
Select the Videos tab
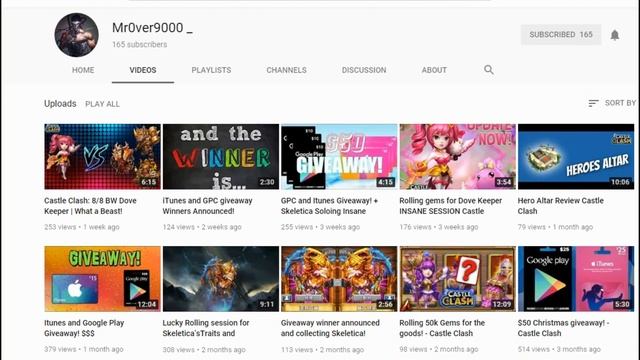[x=143, y=70]
